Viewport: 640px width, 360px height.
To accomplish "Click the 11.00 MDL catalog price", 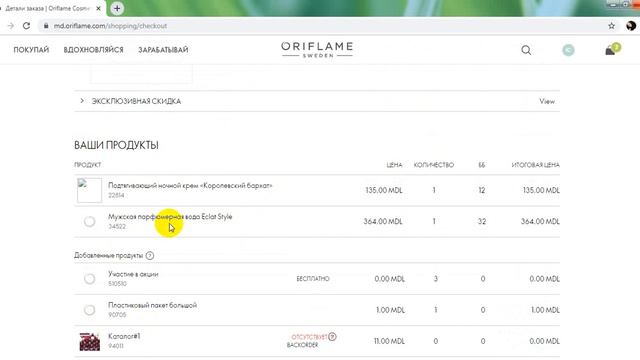I will (389, 341).
